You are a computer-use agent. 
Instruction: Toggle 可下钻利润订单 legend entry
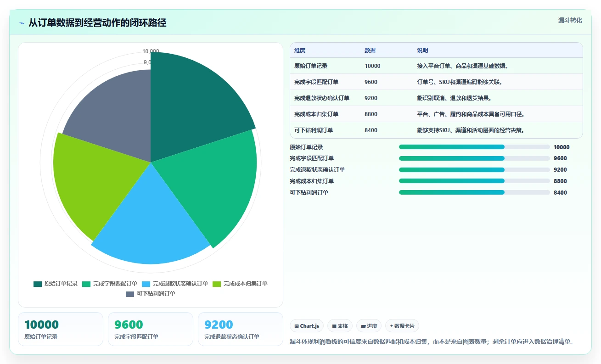tap(151, 294)
